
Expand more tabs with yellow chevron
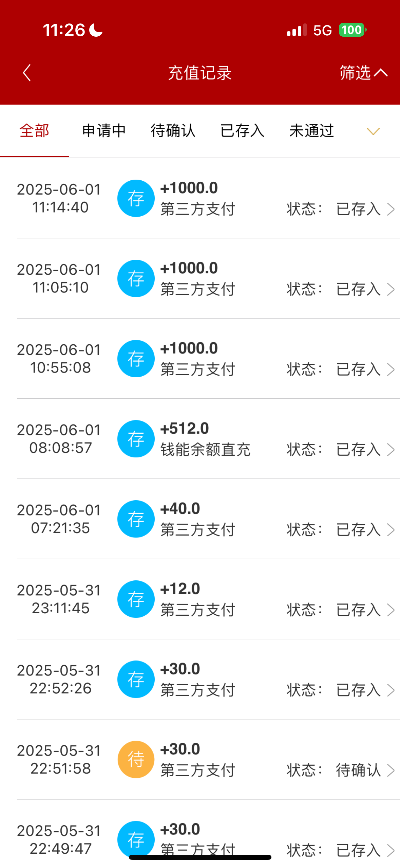point(373,131)
